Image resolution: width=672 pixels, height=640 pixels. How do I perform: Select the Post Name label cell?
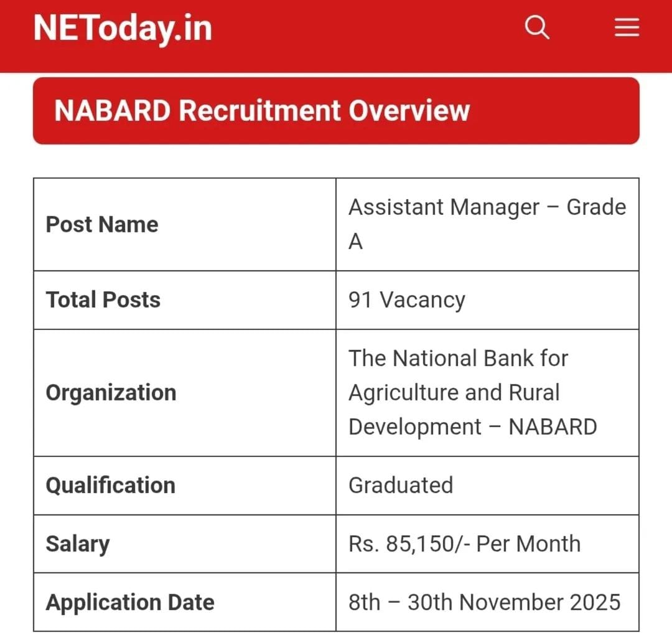coord(102,224)
